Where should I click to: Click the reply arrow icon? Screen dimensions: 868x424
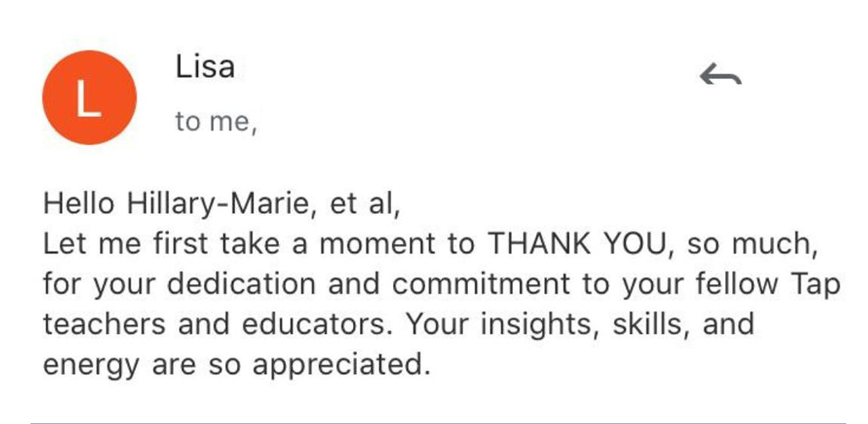tap(720, 76)
